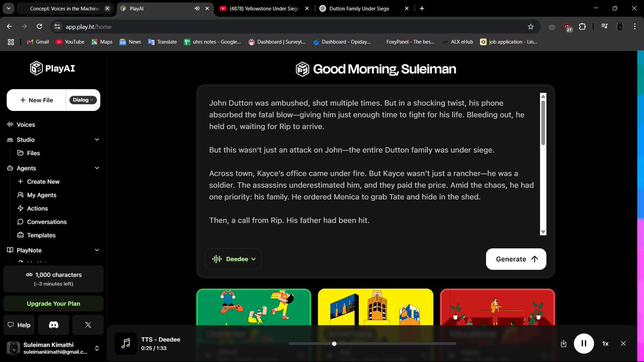This screenshot has height=362, width=644.
Task: Reload the page
Action: point(39,26)
